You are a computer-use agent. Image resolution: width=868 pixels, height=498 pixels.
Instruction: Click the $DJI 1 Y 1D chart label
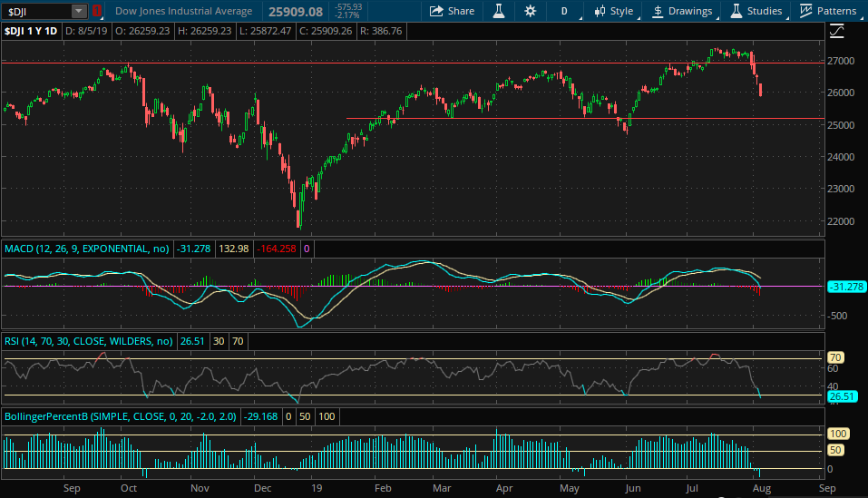(x=31, y=31)
